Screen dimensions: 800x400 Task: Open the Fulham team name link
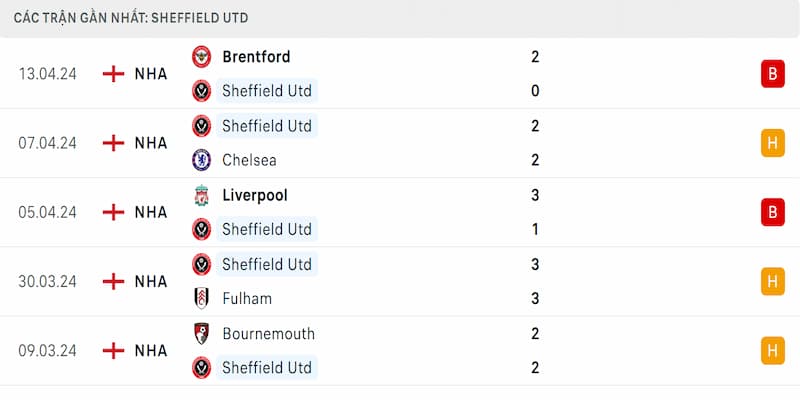tap(247, 298)
